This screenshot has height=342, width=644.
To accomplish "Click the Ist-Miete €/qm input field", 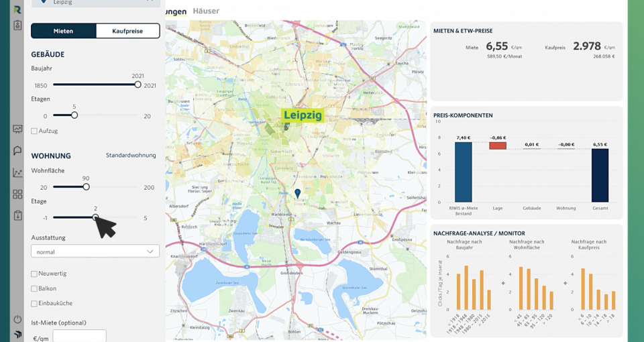I will coord(79,336).
